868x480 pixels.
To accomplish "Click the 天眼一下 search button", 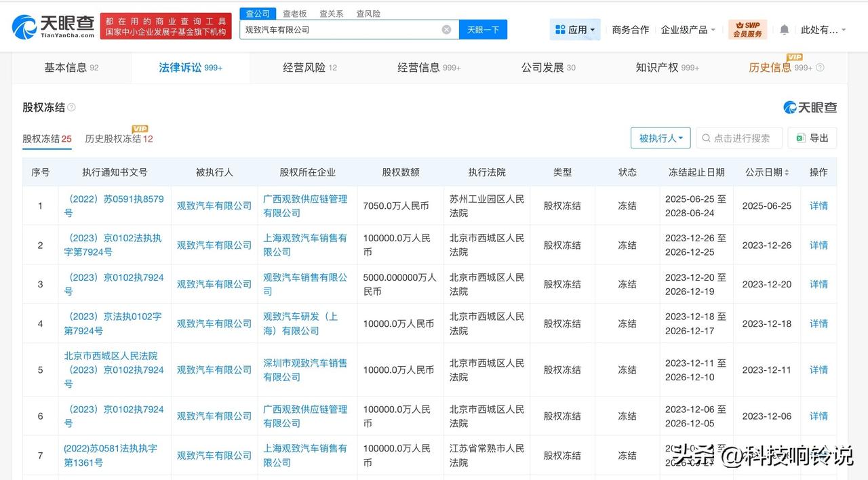I will tap(483, 30).
